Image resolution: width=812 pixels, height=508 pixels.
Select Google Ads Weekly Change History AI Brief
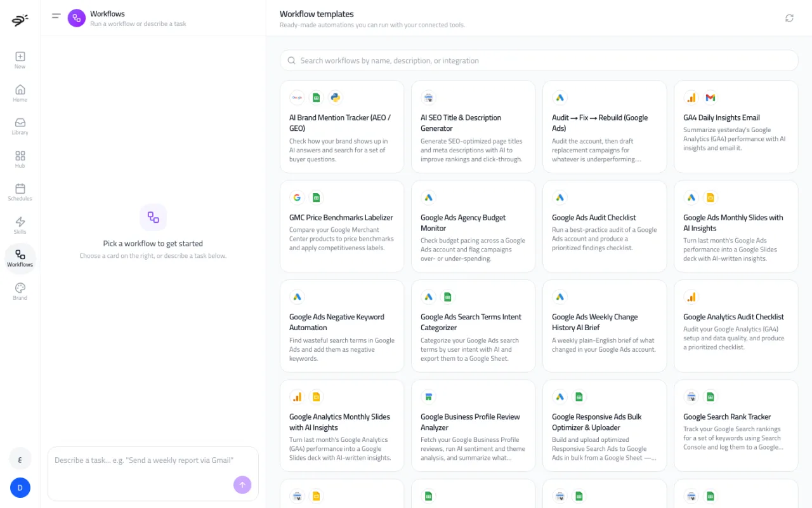click(605, 326)
